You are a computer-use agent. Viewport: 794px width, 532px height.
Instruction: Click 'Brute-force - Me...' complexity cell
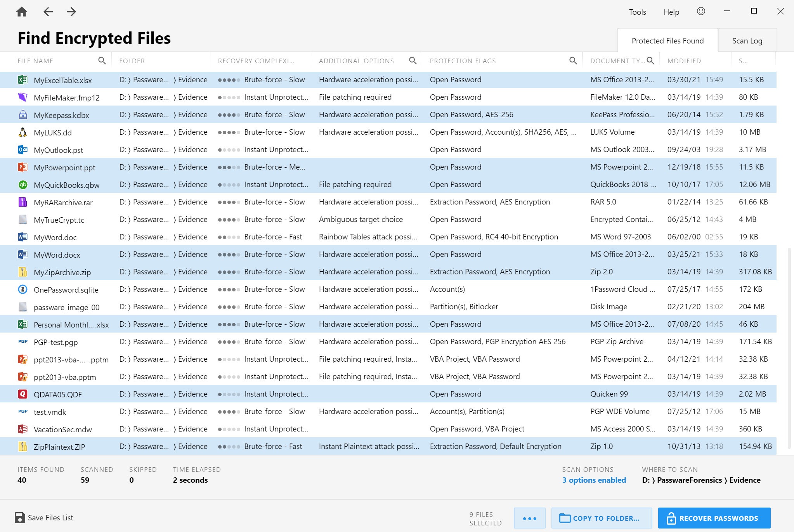coord(275,167)
